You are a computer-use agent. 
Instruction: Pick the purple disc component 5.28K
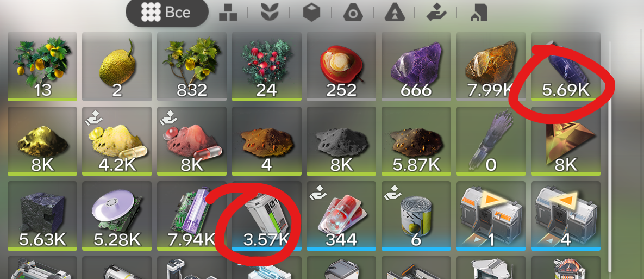click(x=117, y=216)
